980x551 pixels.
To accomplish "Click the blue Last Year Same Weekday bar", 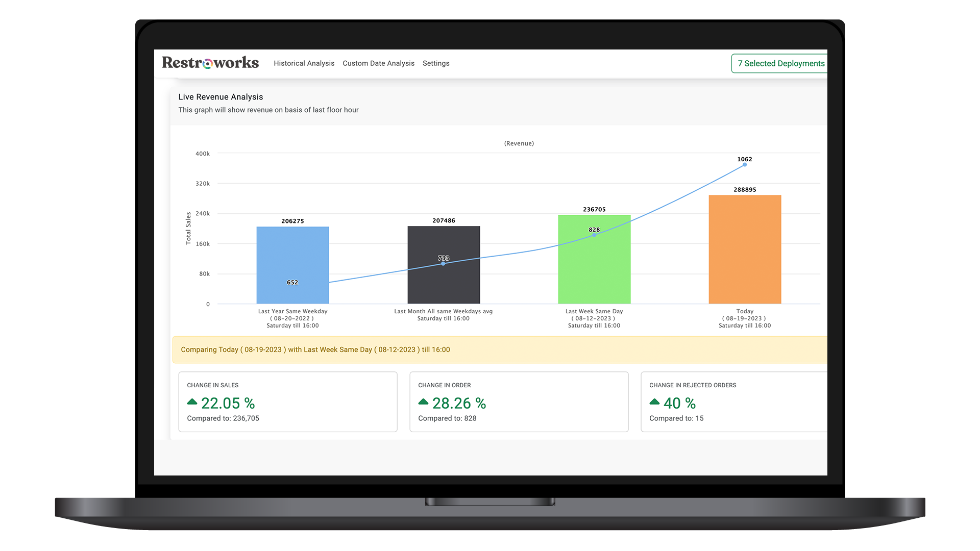I will point(292,265).
